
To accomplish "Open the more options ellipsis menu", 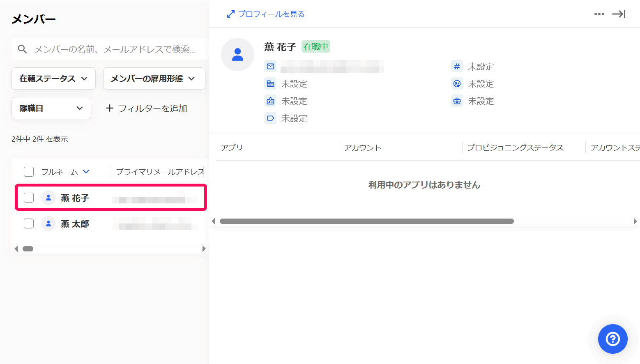I will point(599,14).
